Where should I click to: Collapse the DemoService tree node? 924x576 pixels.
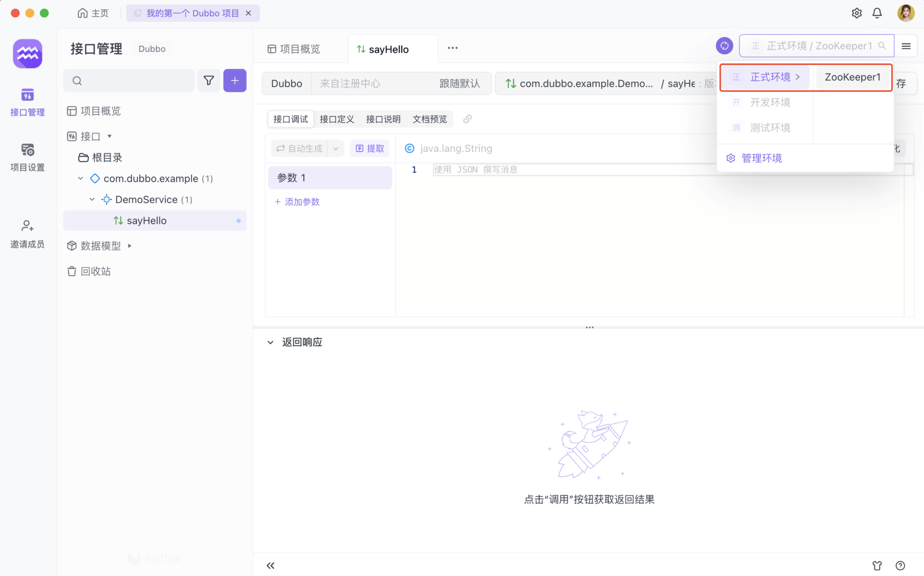pyautogui.click(x=92, y=199)
